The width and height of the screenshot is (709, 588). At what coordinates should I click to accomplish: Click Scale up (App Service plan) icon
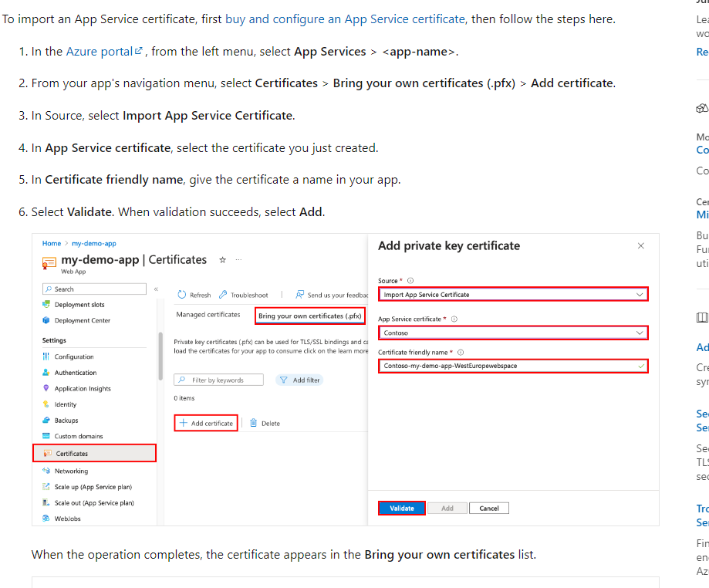coord(46,487)
